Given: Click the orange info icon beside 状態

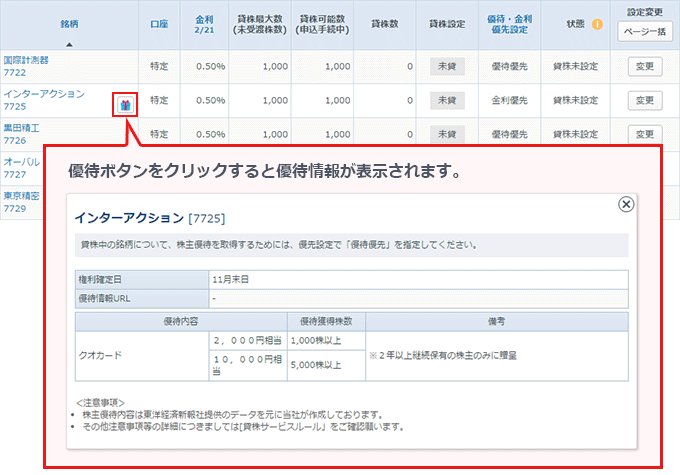Looking at the screenshot, I should coord(597,24).
